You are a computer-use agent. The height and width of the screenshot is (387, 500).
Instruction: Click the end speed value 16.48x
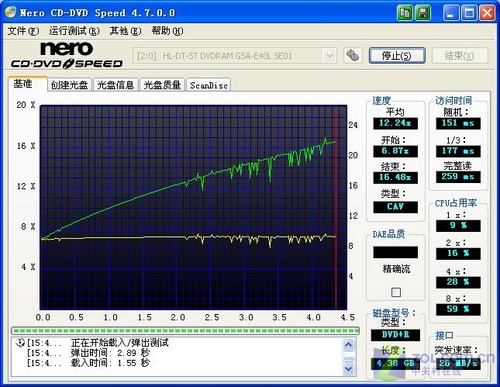point(395,177)
